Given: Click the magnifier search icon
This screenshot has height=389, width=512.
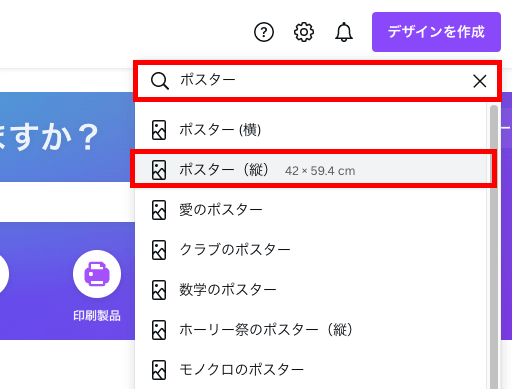Looking at the screenshot, I should (x=160, y=81).
